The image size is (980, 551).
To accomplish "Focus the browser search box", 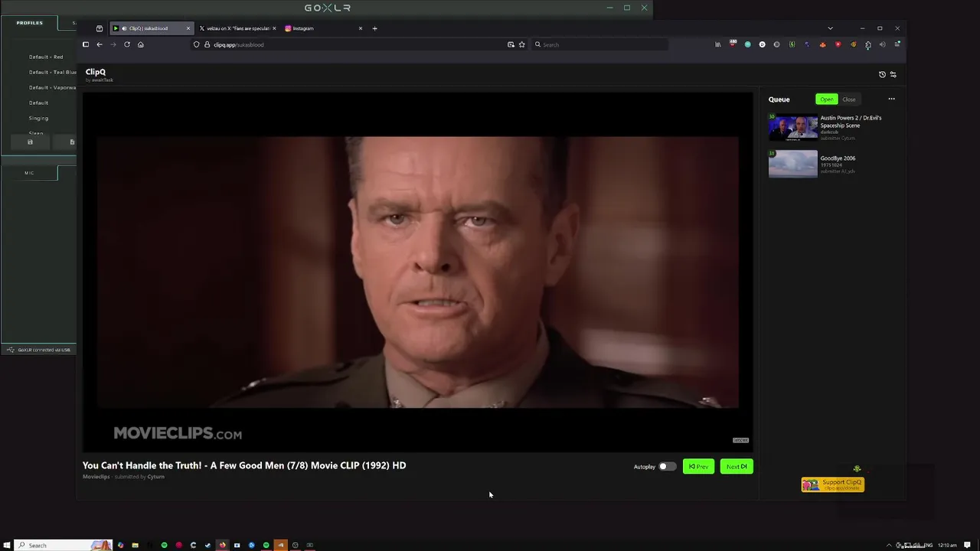I will pos(599,44).
